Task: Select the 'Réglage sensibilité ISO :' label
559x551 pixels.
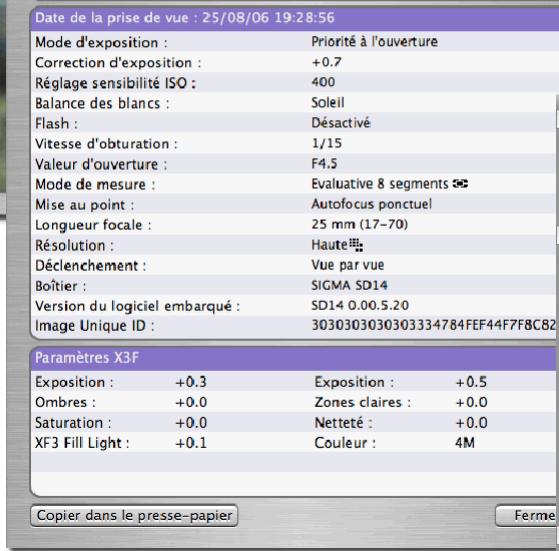Action: point(115,83)
